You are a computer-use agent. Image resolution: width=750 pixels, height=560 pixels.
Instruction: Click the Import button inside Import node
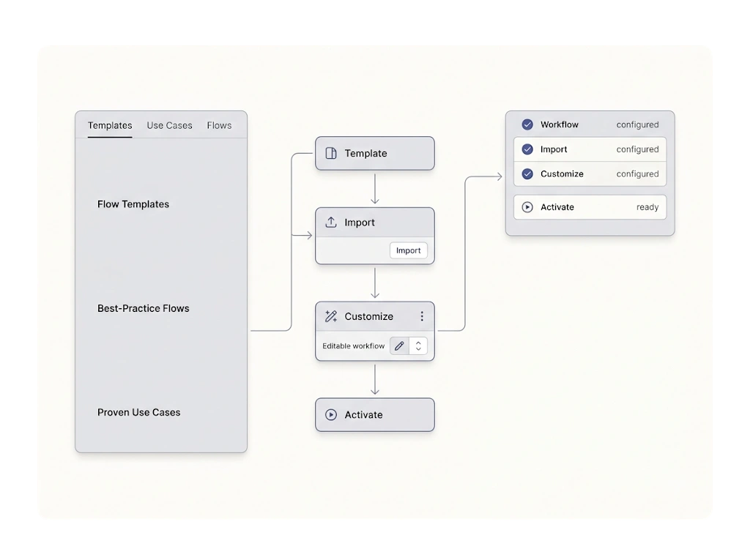409,250
